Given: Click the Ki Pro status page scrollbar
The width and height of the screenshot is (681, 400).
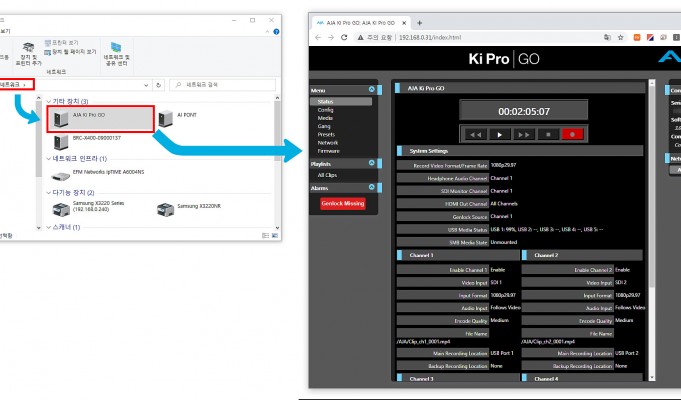Looking at the screenshot, I should 651,187.
